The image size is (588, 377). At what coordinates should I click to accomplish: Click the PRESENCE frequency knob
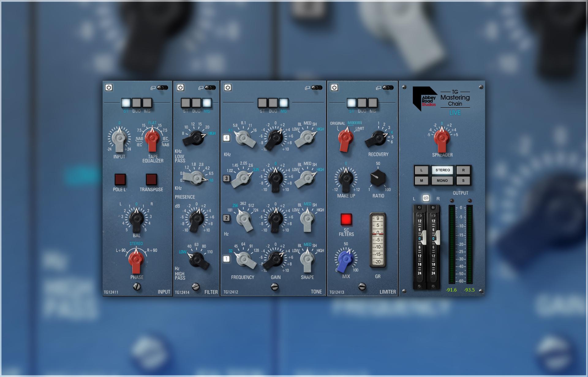pos(196,178)
